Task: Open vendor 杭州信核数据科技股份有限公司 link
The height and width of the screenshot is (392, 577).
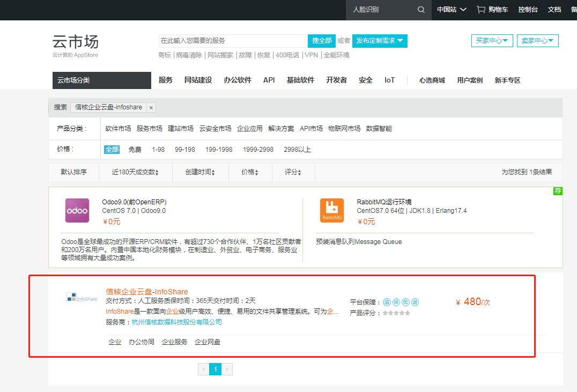Action: pyautogui.click(x=176, y=322)
